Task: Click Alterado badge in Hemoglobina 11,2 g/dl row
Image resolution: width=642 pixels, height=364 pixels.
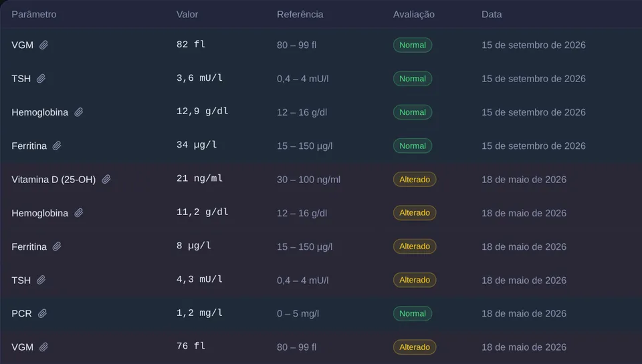Action: click(415, 213)
